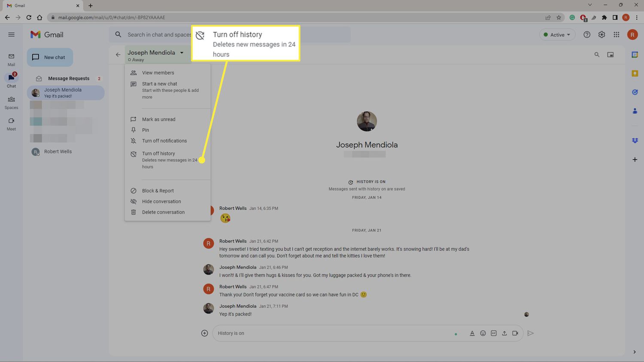Hide the side panel with bottom chevron

click(x=635, y=352)
